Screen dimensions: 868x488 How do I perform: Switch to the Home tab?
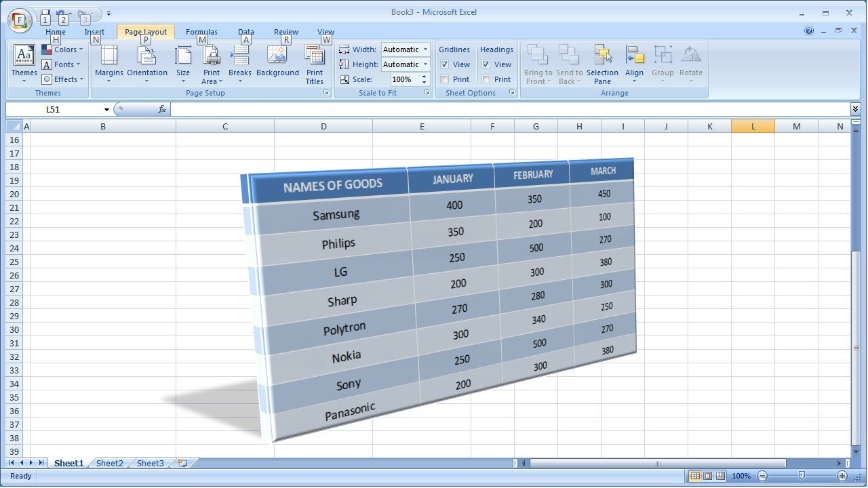[x=56, y=32]
